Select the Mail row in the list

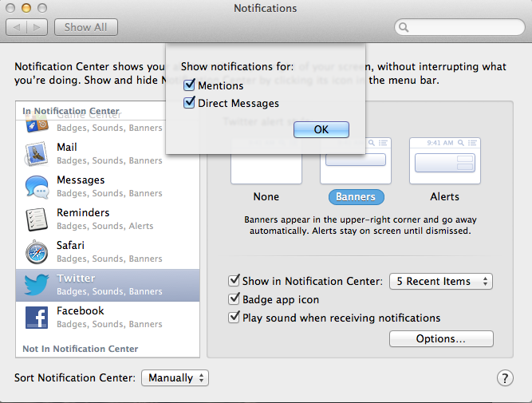coord(108,154)
